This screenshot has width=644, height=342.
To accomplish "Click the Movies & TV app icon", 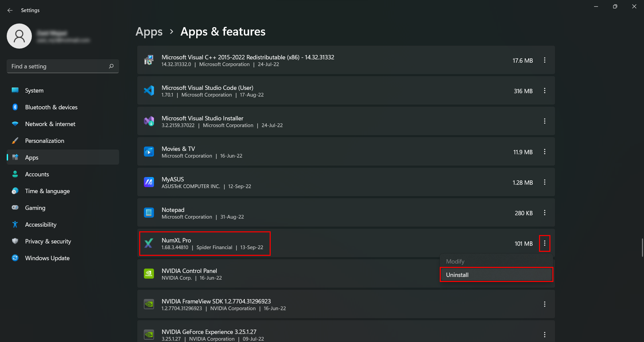I will coord(149,152).
